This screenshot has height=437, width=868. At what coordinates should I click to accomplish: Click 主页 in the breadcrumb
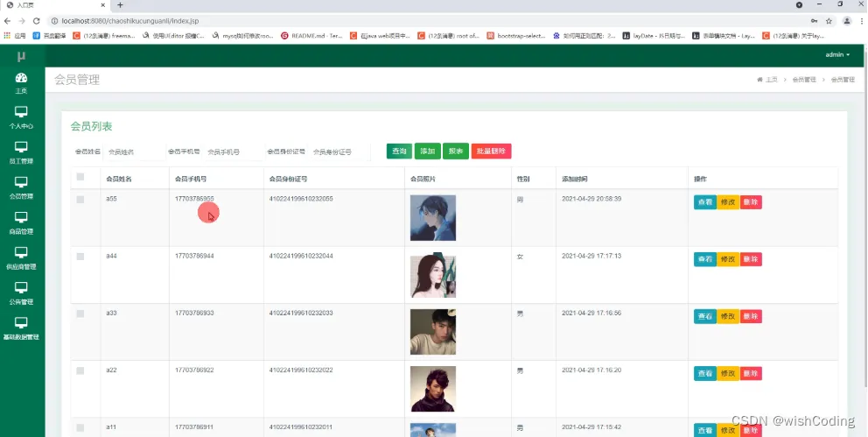coord(767,80)
